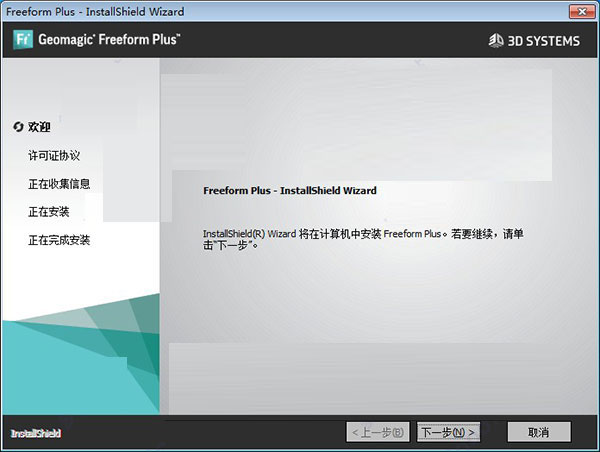This screenshot has height=452, width=600.
Task: Click the 下一步(N) button to continue
Action: (x=448, y=432)
